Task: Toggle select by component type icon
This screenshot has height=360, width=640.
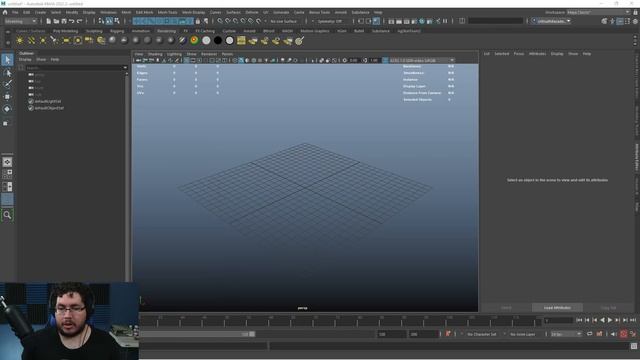Action: pos(109,21)
